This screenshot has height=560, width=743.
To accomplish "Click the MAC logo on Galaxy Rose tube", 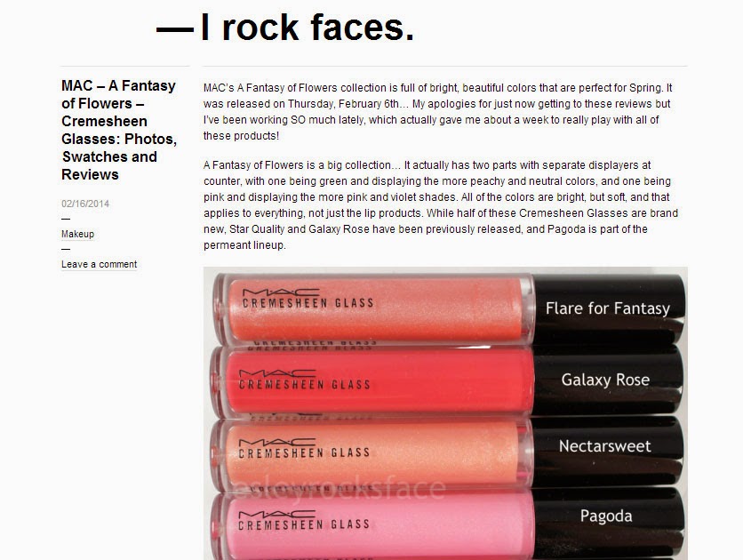I will tap(276, 373).
